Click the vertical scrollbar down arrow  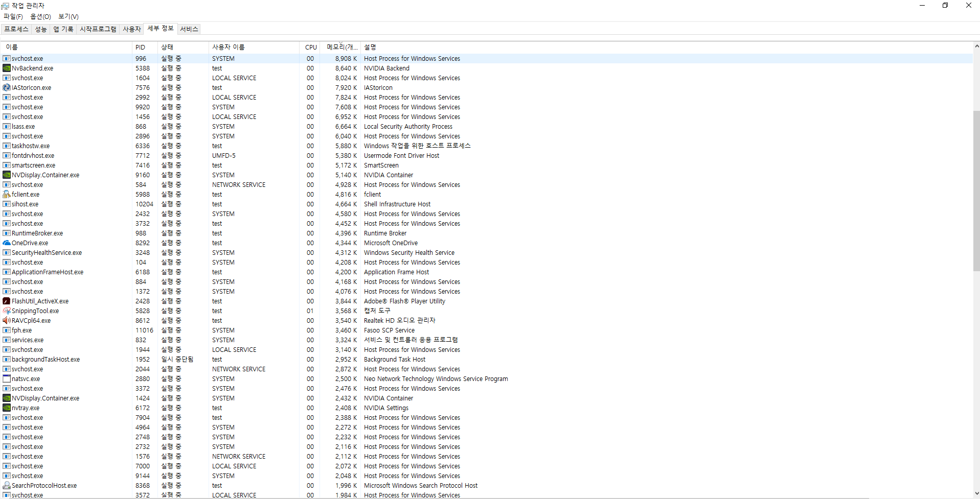click(976, 494)
